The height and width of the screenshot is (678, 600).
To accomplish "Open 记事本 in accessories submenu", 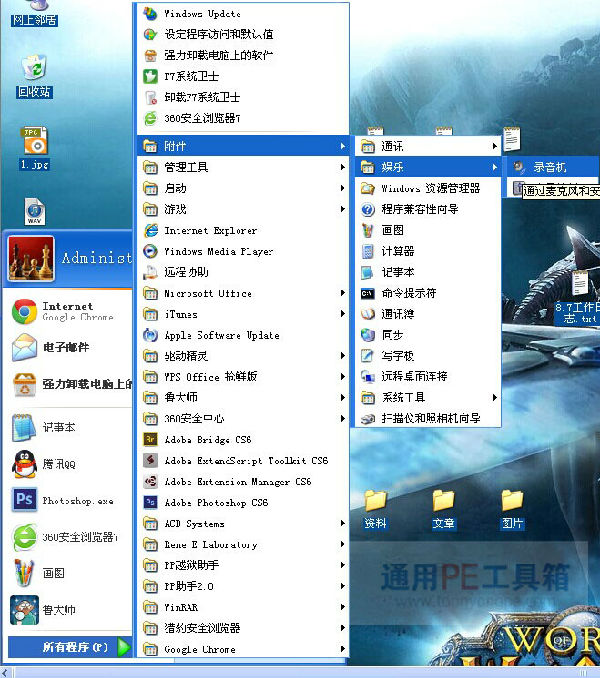I will 428,272.
